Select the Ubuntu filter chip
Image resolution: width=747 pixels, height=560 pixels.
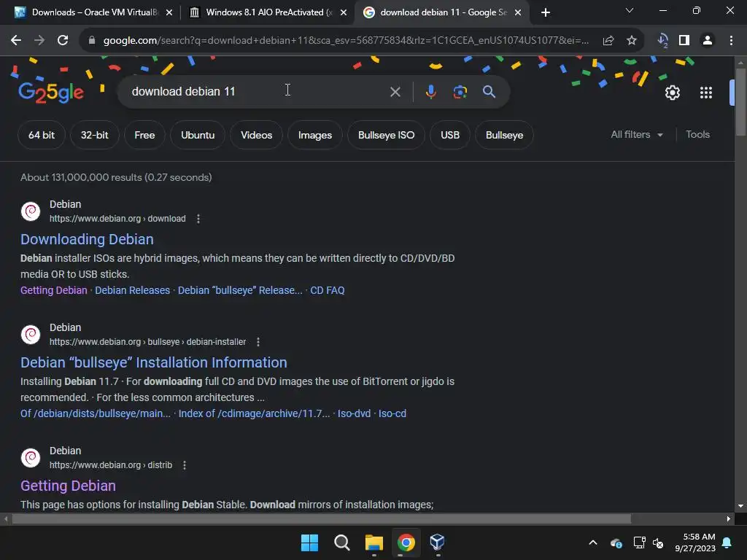click(198, 135)
